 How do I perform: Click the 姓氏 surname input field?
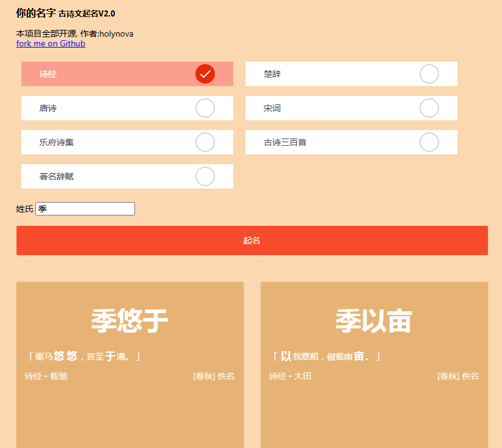tap(84, 208)
